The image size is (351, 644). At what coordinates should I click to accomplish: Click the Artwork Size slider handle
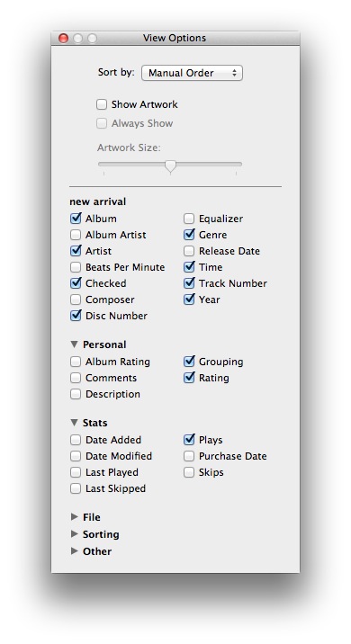point(171,165)
